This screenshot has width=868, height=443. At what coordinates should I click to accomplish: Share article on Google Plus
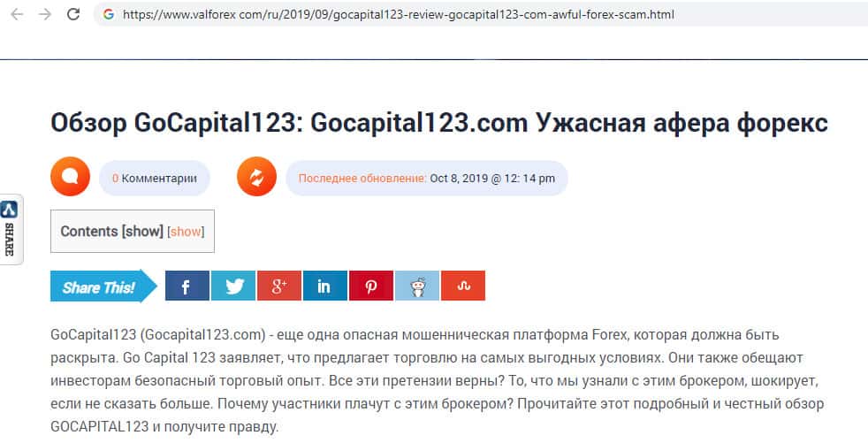click(279, 286)
